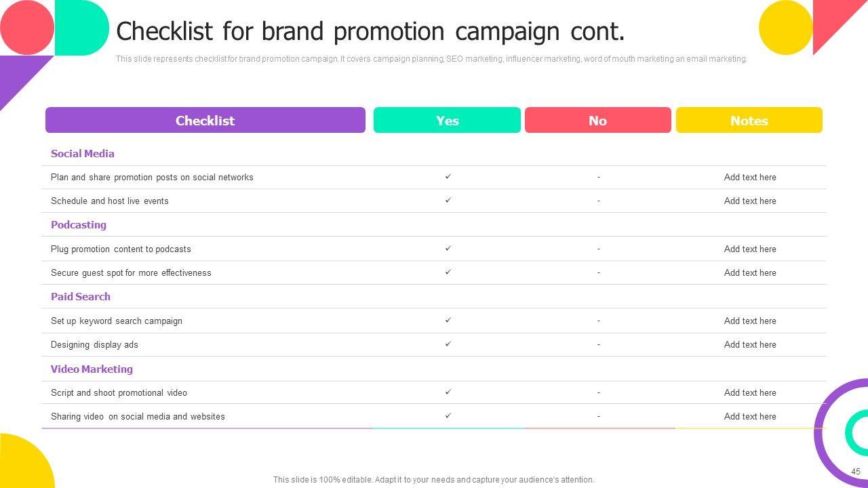Select the Podcasting section heading
868x488 pixels.
(79, 225)
